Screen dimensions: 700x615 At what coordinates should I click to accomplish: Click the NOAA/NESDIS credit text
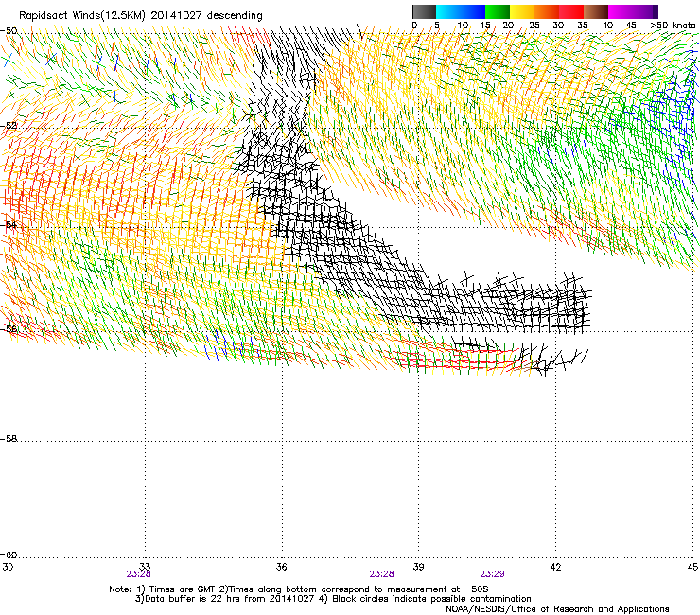pyautogui.click(x=557, y=609)
